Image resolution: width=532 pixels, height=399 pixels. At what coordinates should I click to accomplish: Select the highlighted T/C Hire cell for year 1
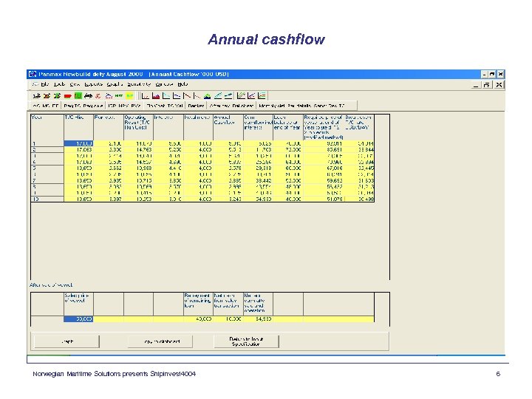79,143
